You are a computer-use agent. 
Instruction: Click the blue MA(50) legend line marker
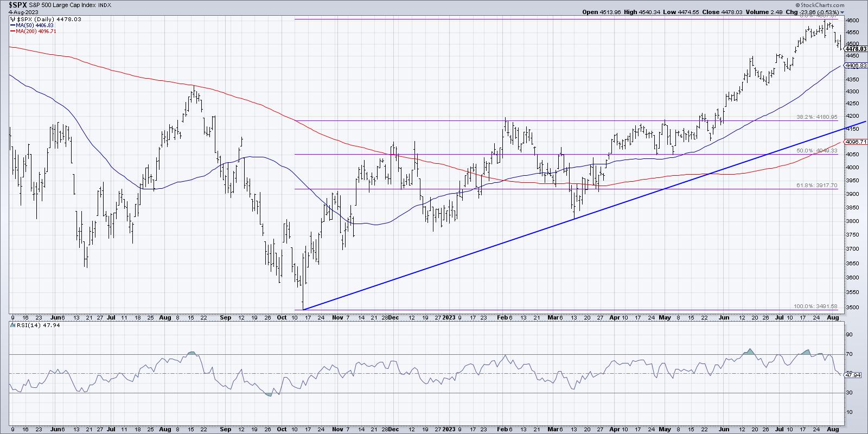12,25
